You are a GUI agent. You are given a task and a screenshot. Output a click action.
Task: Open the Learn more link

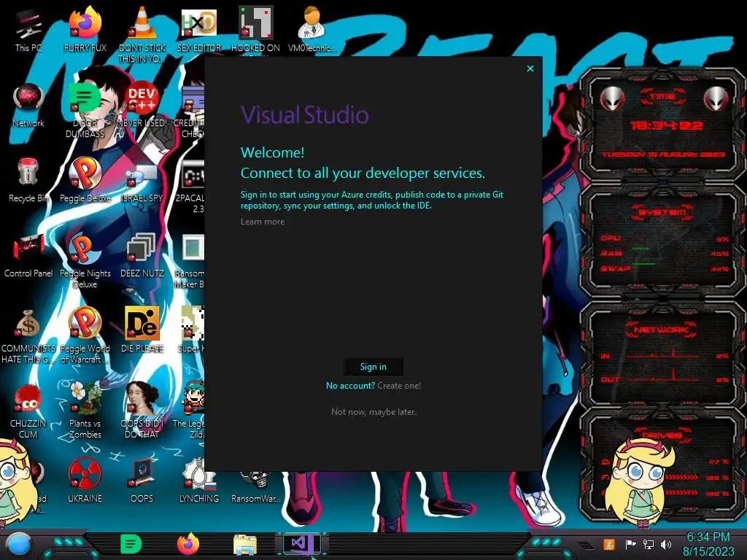[263, 222]
